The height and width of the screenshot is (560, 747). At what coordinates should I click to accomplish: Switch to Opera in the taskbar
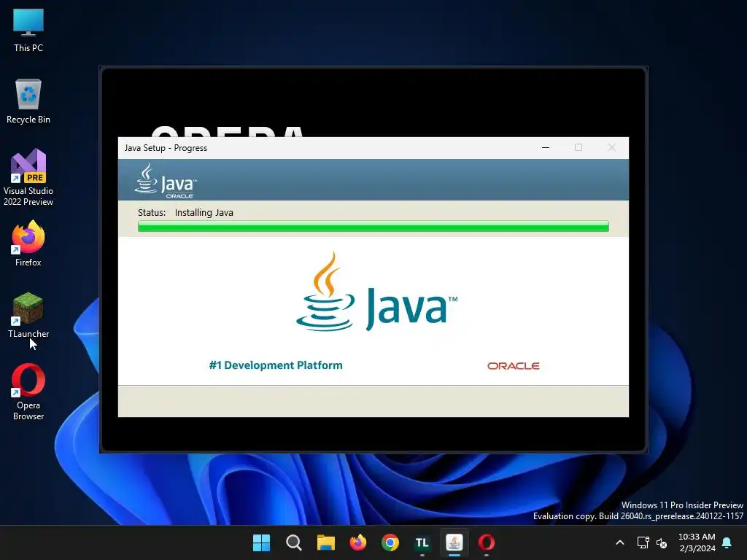coord(487,542)
